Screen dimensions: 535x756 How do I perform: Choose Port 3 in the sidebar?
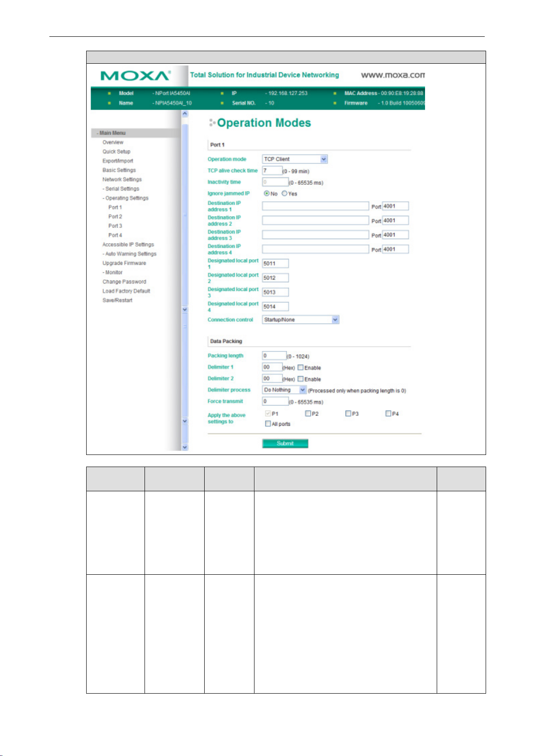point(115,226)
